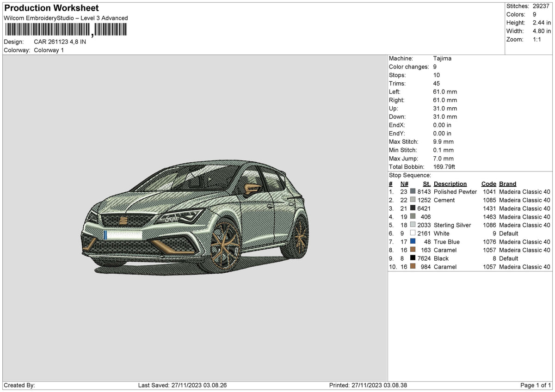Click the Polished Pewter color swatch

coord(413,192)
